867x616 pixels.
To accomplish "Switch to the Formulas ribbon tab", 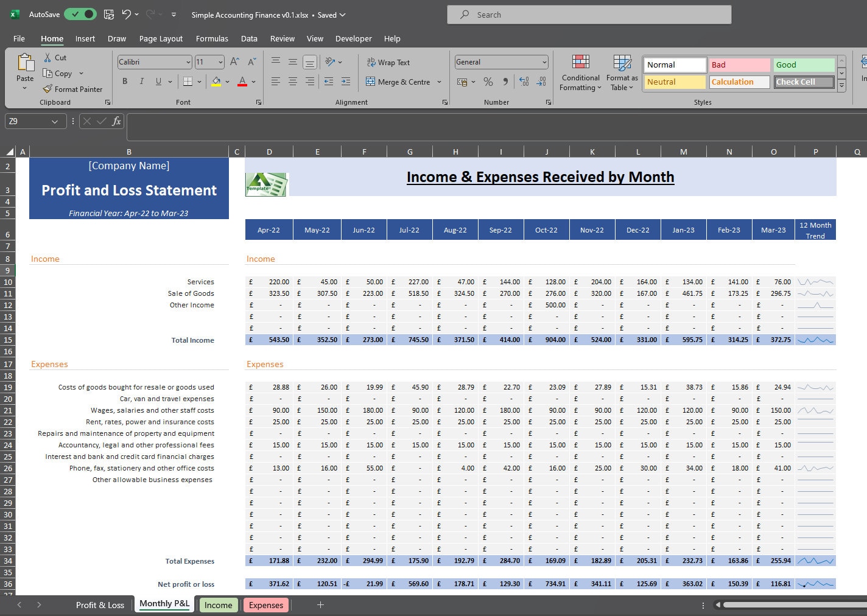I will tap(212, 38).
